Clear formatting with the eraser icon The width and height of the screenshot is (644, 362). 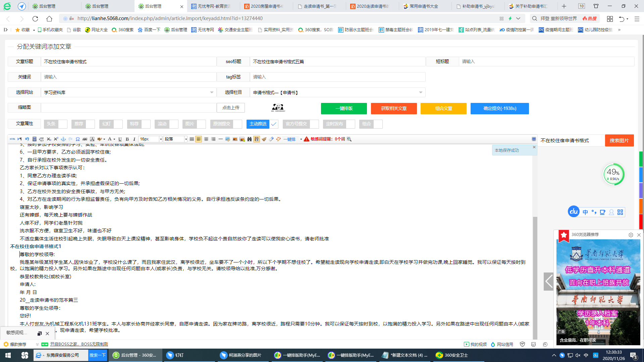(x=272, y=139)
